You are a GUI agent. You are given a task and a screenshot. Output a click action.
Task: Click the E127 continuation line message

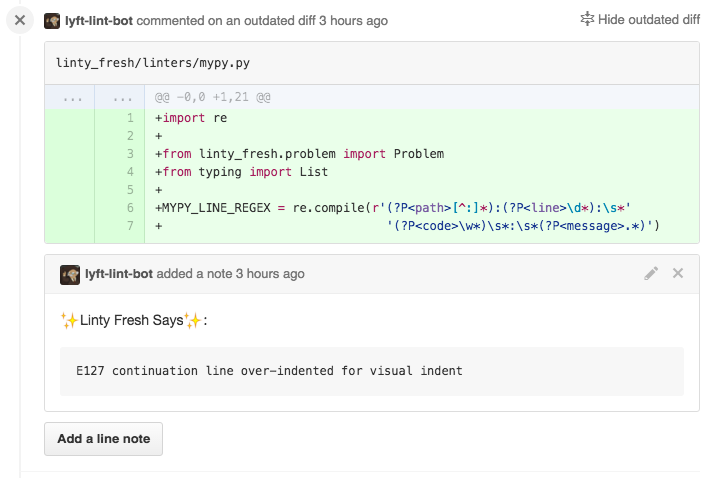pos(269,371)
